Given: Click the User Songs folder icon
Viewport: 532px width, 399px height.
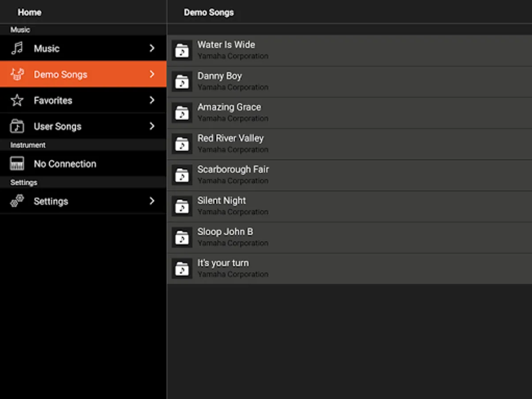Looking at the screenshot, I should pyautogui.click(x=17, y=126).
